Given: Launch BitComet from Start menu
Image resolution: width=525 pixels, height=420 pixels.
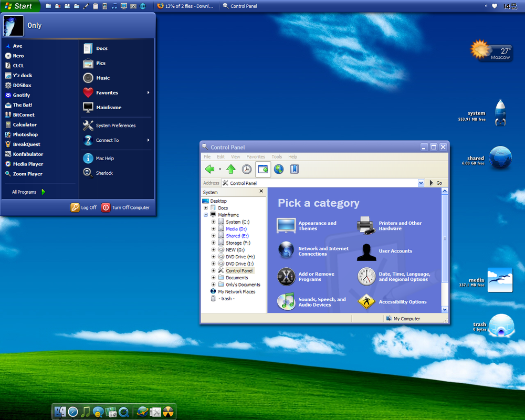Looking at the screenshot, I should tap(20, 114).
